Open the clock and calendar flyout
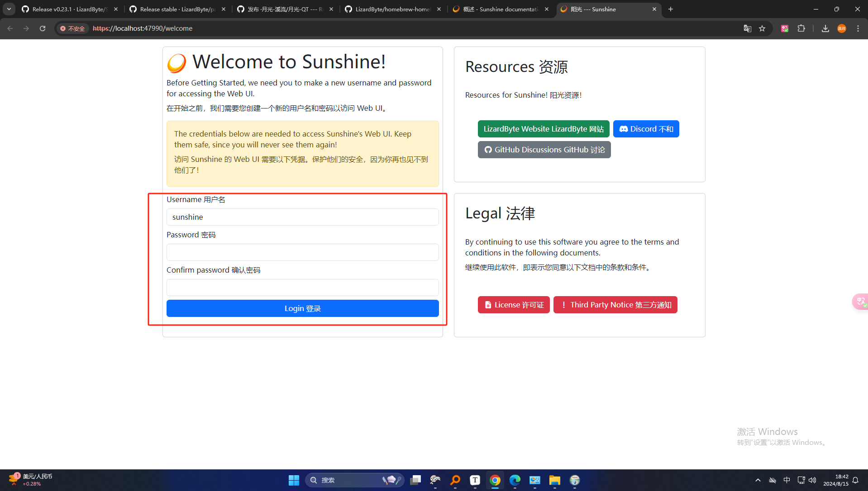 (x=836, y=480)
